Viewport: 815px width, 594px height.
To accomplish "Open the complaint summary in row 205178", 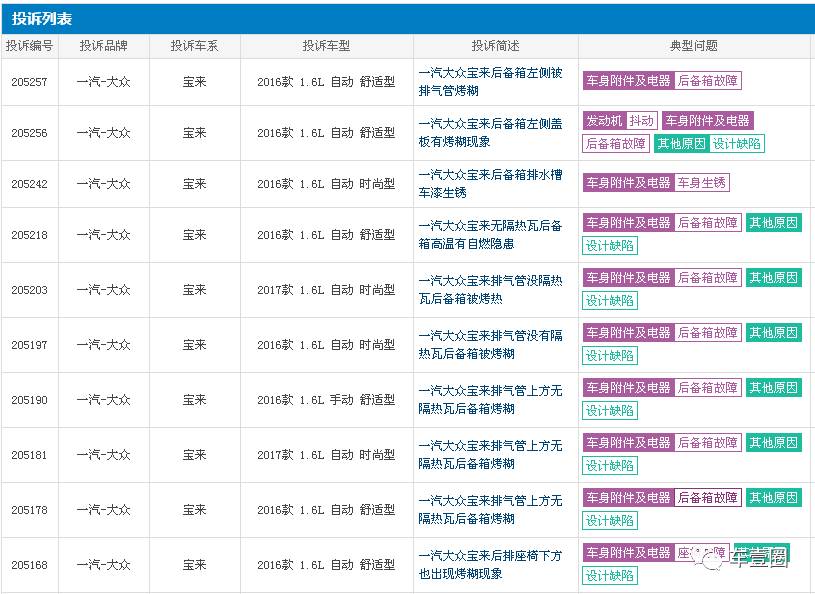I will (x=490, y=510).
